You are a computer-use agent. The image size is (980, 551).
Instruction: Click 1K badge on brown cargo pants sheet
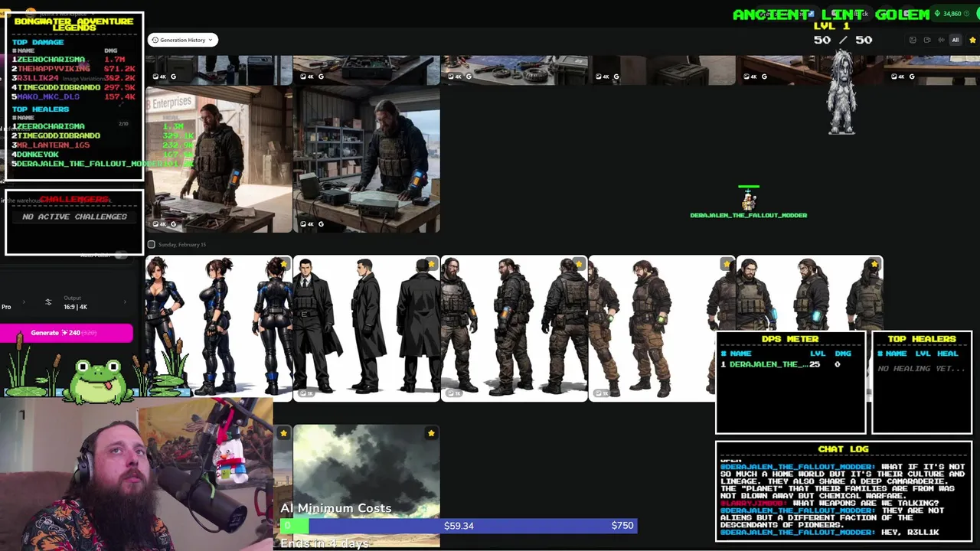(x=603, y=393)
